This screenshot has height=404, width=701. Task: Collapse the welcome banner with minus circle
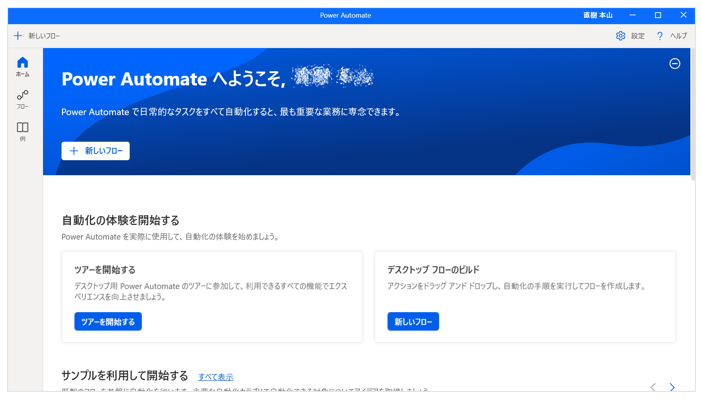click(675, 63)
